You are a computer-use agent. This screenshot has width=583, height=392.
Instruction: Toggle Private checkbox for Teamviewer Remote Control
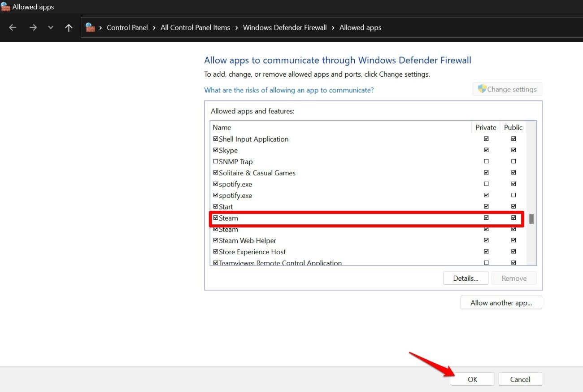click(x=486, y=263)
